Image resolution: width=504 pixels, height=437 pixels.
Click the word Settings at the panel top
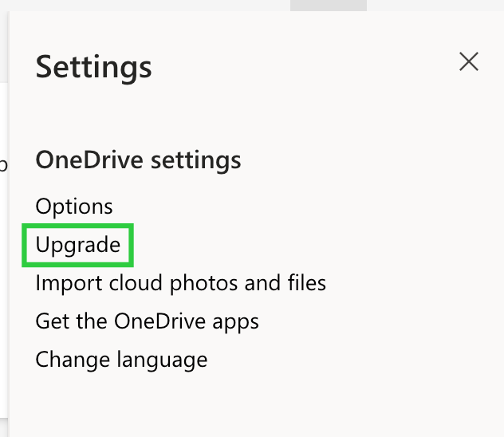click(x=94, y=67)
